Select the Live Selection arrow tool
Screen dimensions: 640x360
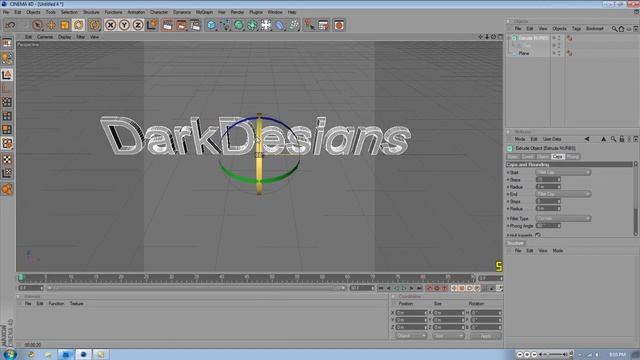click(37, 25)
